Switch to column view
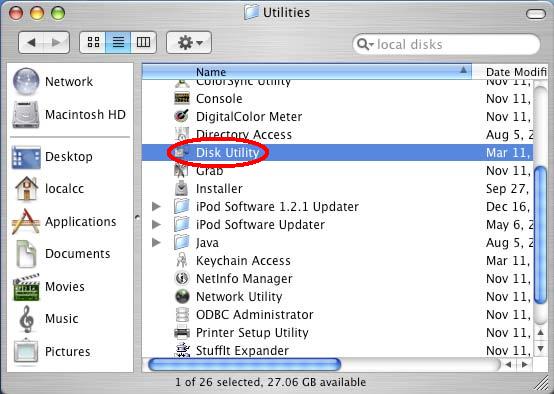554x394 pixels. pos(143,42)
